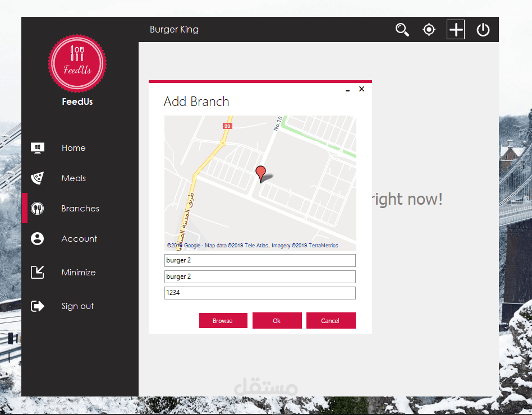Click the locate target icon in header
This screenshot has height=415, width=532.
(429, 30)
